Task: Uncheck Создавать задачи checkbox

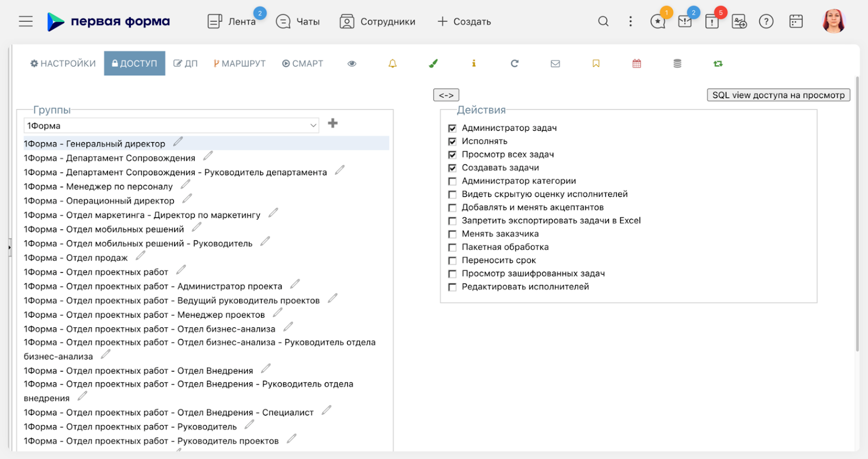Action: tap(452, 168)
